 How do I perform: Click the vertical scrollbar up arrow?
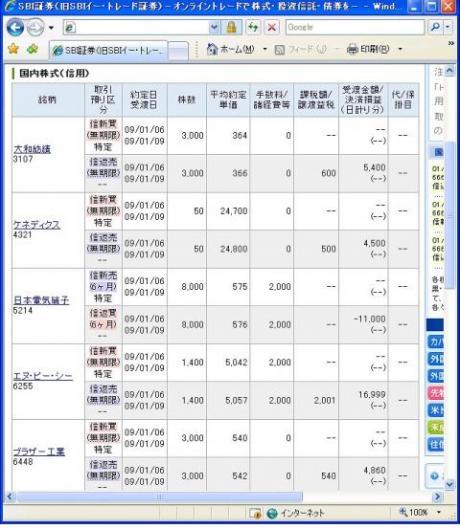tap(450, 71)
